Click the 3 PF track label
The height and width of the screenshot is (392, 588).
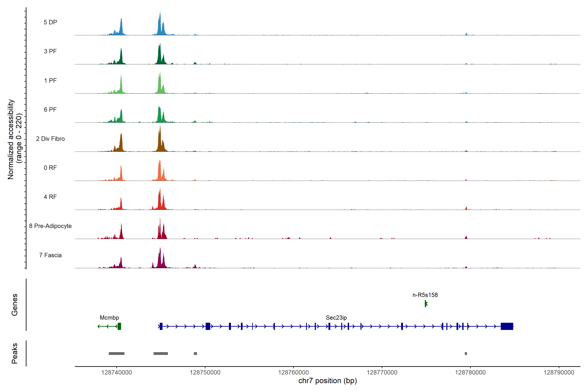50,51
